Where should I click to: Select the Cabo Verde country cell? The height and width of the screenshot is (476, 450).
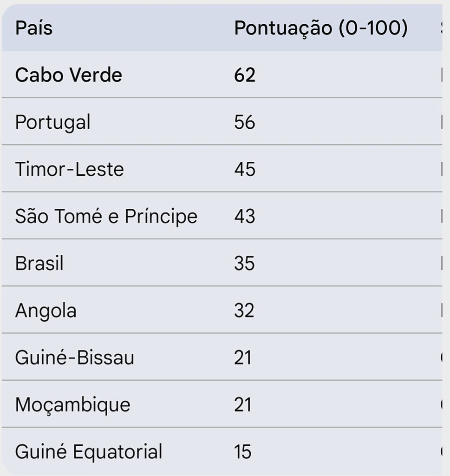[x=68, y=75]
